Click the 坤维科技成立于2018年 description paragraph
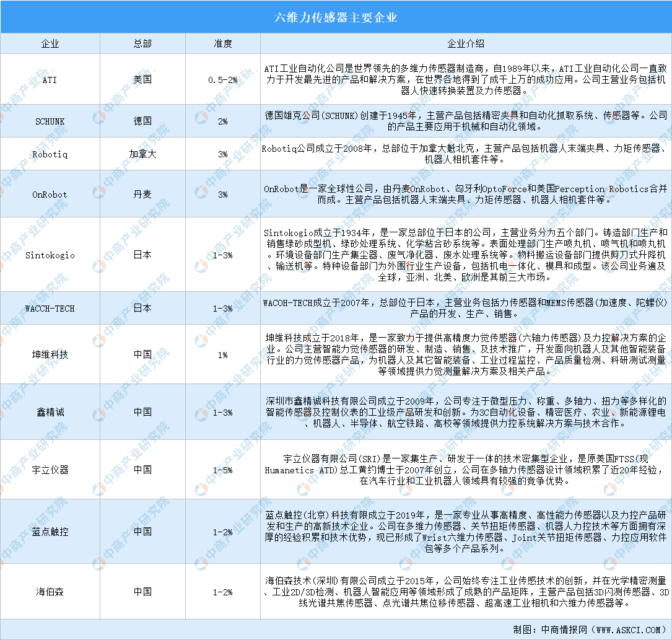672x640 pixels. [x=465, y=354]
